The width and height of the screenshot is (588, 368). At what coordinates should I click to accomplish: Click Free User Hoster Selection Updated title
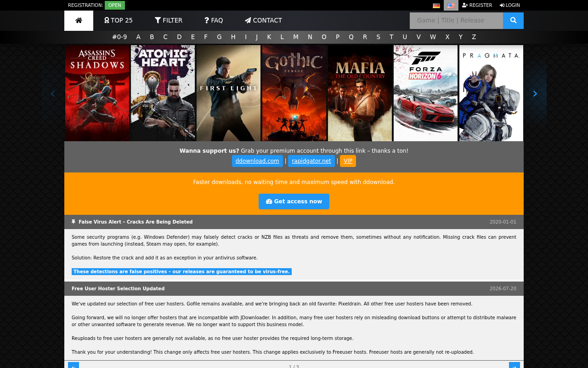pos(118,289)
